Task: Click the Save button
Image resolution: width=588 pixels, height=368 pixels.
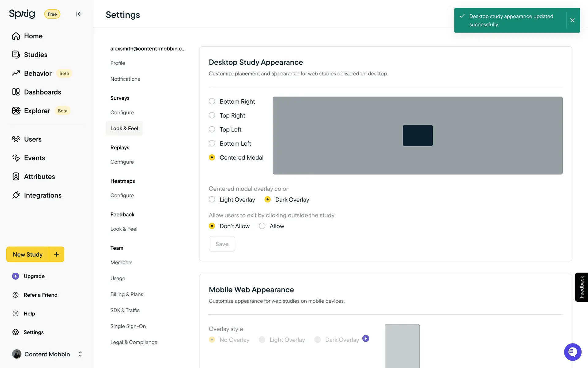Action: tap(222, 244)
